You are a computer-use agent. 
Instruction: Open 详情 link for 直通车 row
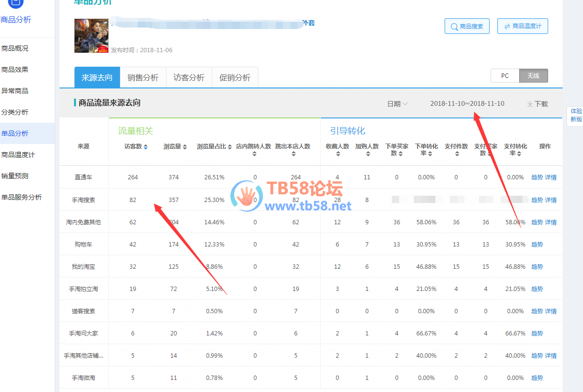551,177
